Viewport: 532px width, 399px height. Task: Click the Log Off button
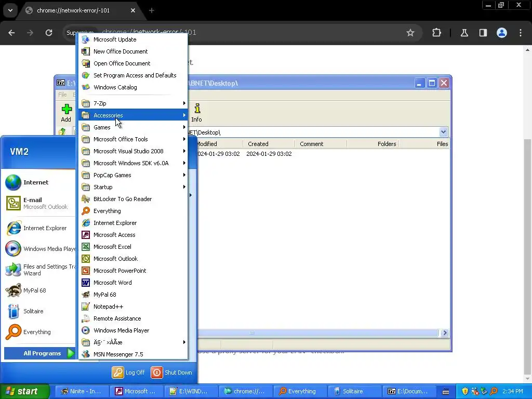(x=128, y=373)
